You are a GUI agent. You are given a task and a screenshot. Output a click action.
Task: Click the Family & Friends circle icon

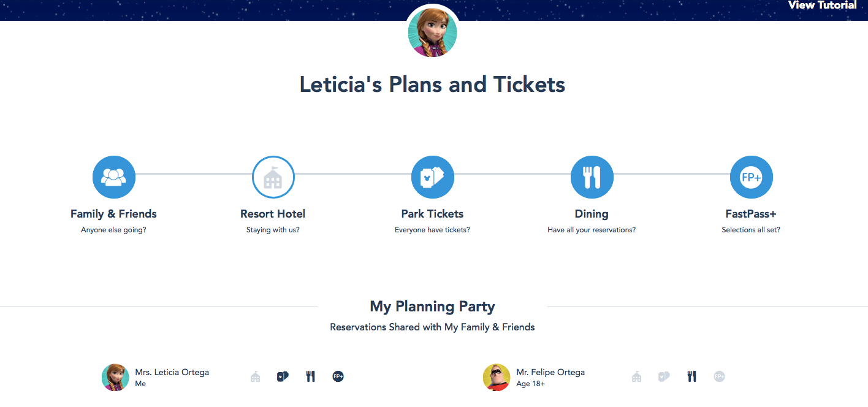click(x=113, y=177)
